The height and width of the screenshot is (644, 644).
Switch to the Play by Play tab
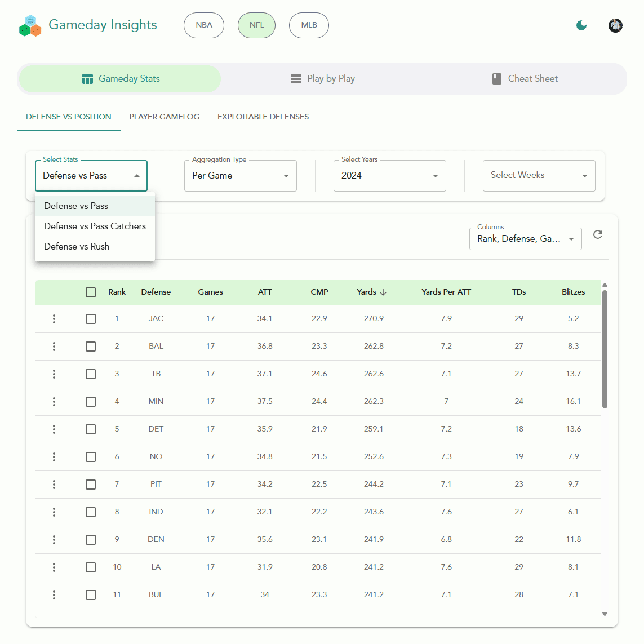click(x=322, y=78)
